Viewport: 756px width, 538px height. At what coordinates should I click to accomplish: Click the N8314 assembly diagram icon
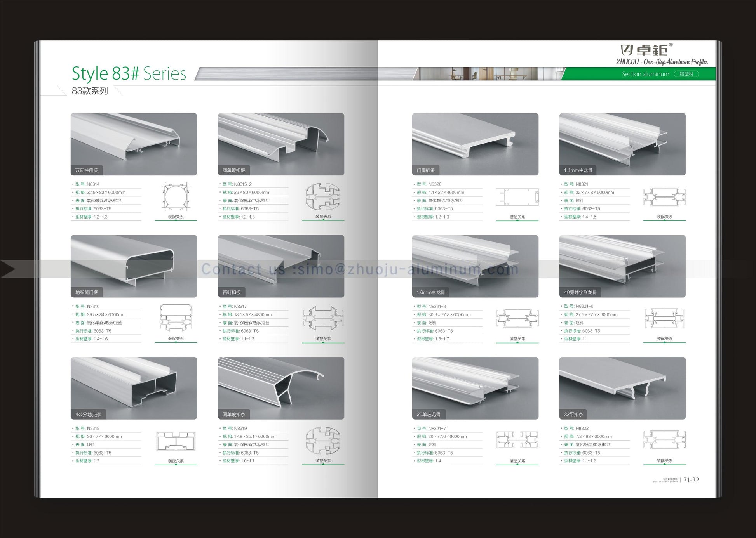tap(176, 197)
